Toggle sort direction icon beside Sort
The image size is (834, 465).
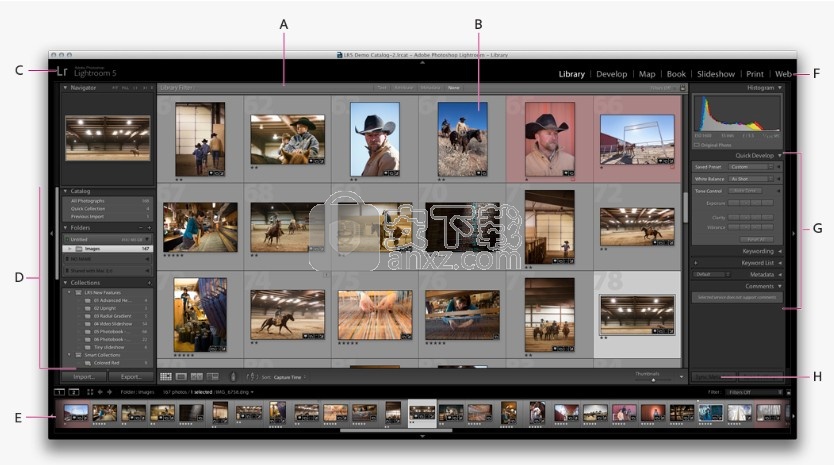(x=252, y=377)
